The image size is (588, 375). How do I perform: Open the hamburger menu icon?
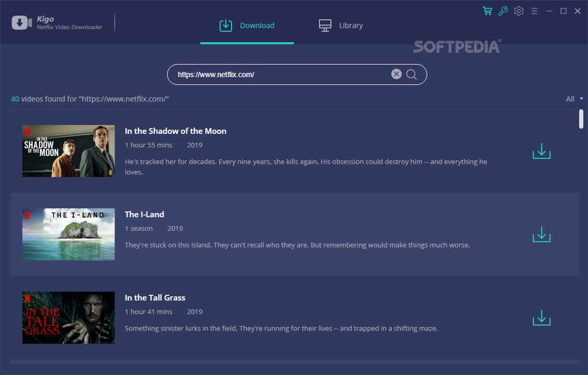pyautogui.click(x=534, y=11)
